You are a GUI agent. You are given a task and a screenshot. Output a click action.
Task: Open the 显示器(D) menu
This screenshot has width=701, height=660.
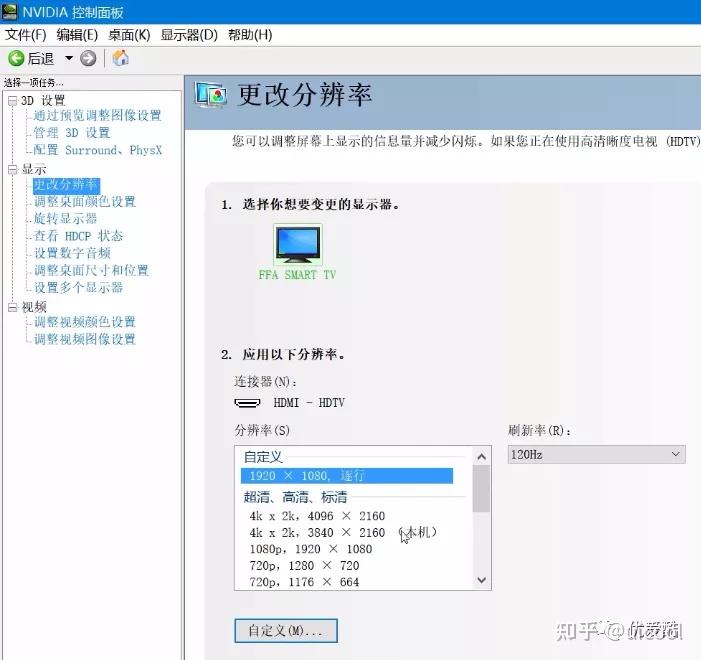189,35
